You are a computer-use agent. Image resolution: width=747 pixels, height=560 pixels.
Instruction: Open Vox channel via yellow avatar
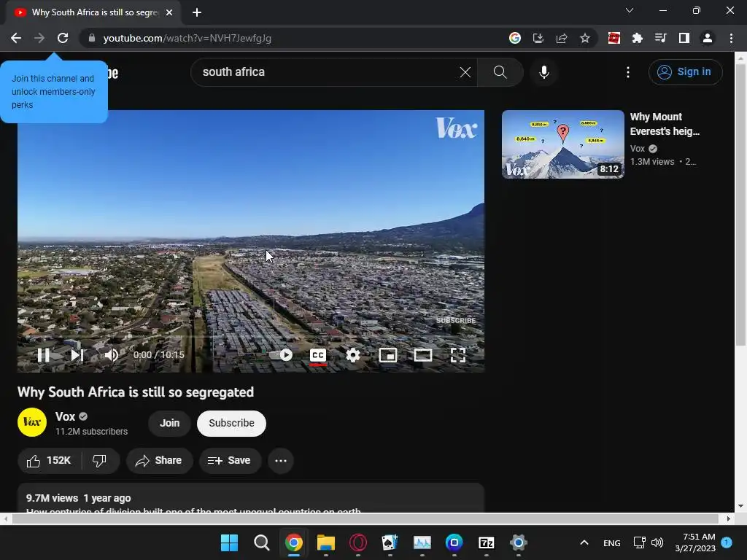click(x=32, y=422)
